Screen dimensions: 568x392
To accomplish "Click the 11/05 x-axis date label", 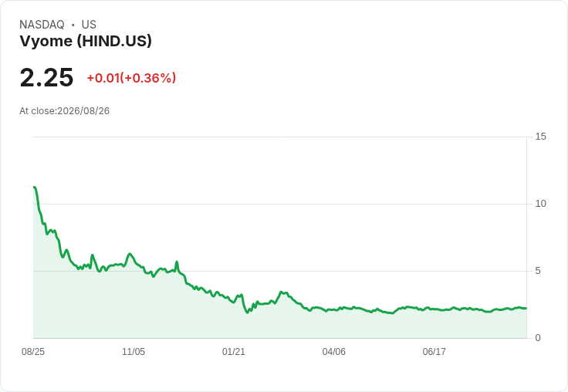I will [134, 352].
